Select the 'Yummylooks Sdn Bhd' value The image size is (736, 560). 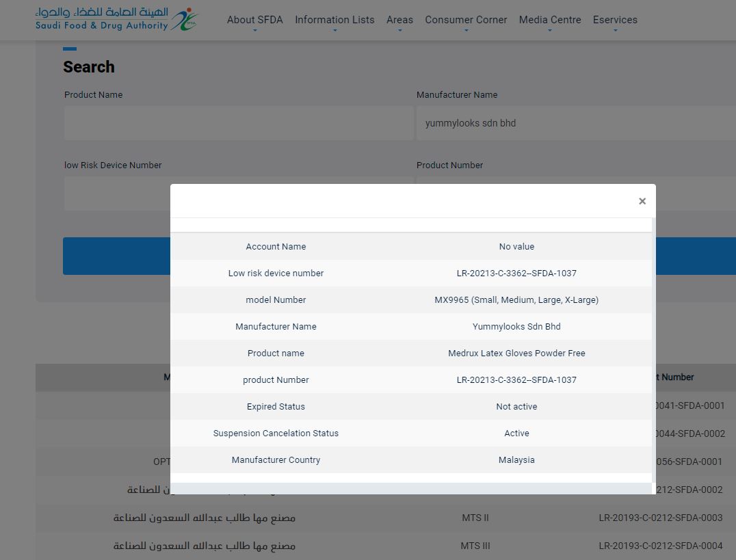(x=516, y=327)
